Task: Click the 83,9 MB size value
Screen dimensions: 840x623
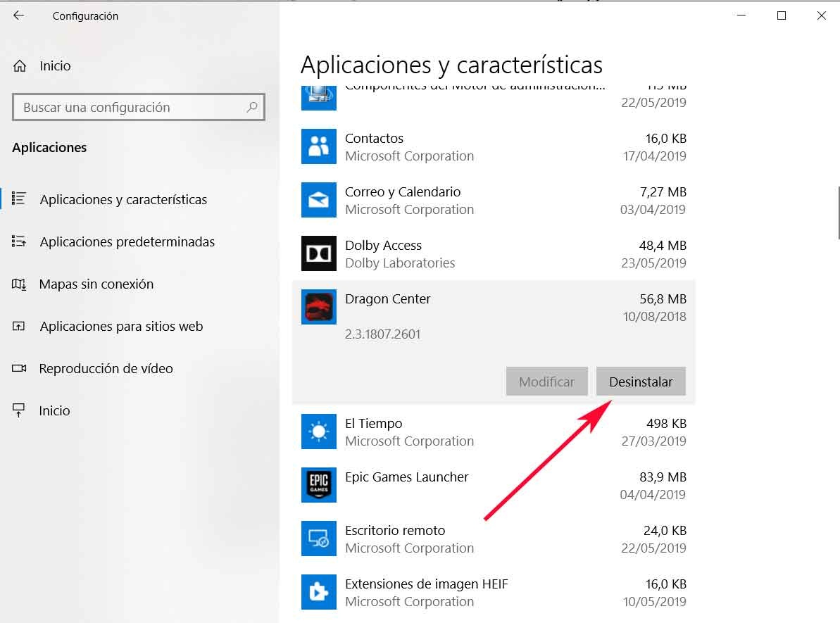Action: tap(663, 477)
